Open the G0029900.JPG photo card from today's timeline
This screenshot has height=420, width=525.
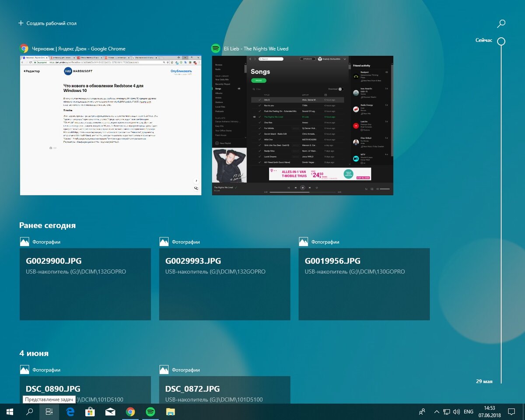click(85, 284)
